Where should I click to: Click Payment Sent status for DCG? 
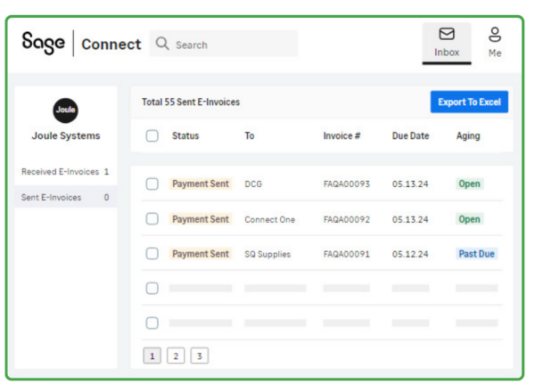point(201,184)
